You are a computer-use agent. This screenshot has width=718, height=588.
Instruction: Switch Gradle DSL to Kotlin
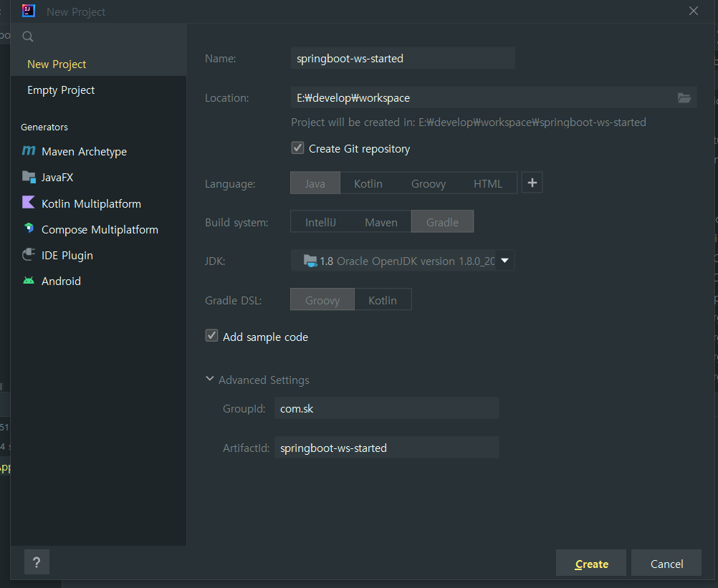[383, 300]
